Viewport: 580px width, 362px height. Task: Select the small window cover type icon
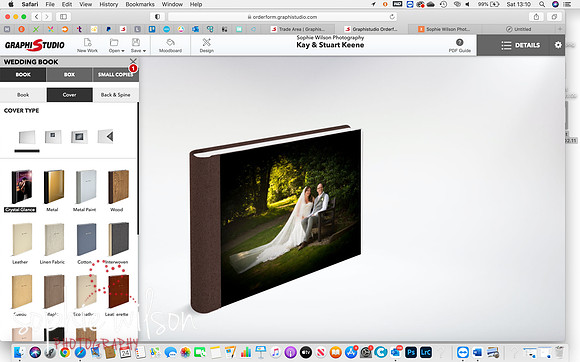pos(53,137)
